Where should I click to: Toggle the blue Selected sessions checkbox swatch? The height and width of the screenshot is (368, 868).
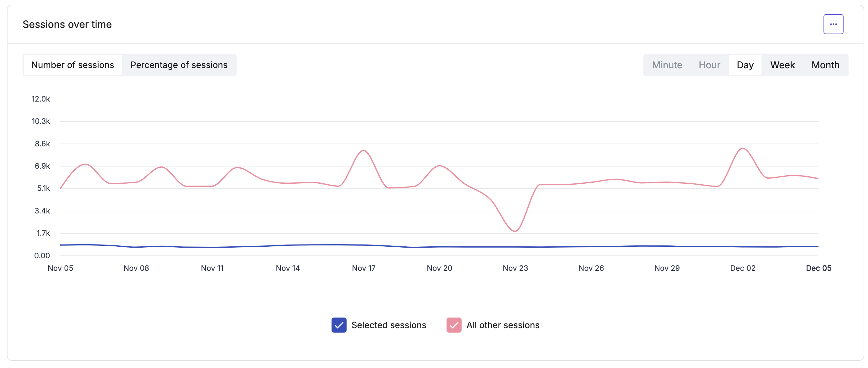click(x=339, y=325)
